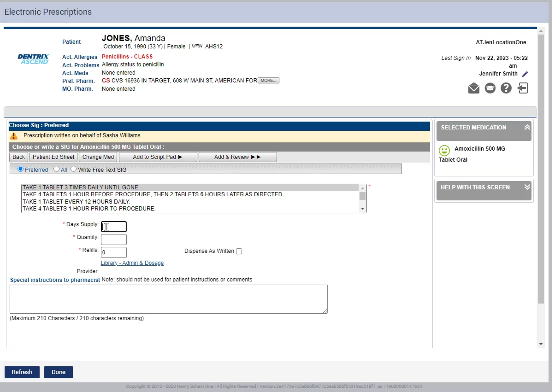Expand the Help With This Screen panel

(527, 187)
